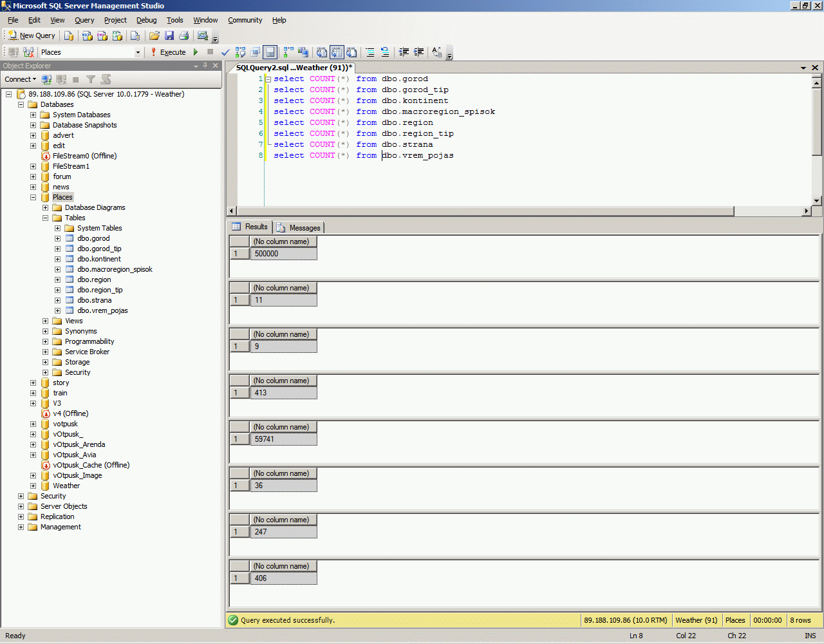The width and height of the screenshot is (824, 644).
Task: Specify Values for Template Parameters
Action: click(x=437, y=52)
